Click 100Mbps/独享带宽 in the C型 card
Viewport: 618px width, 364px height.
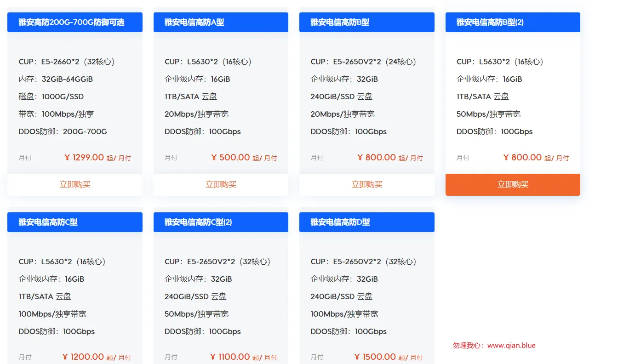pyautogui.click(x=52, y=314)
